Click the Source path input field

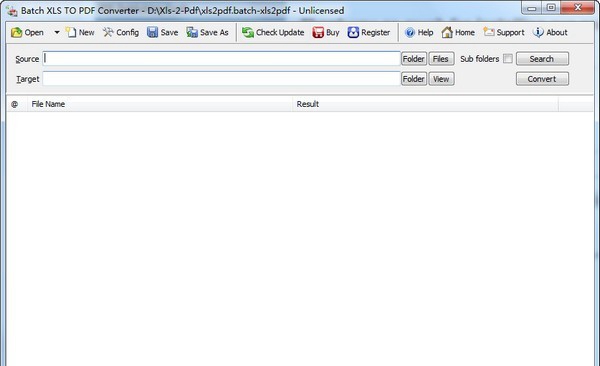(x=221, y=59)
